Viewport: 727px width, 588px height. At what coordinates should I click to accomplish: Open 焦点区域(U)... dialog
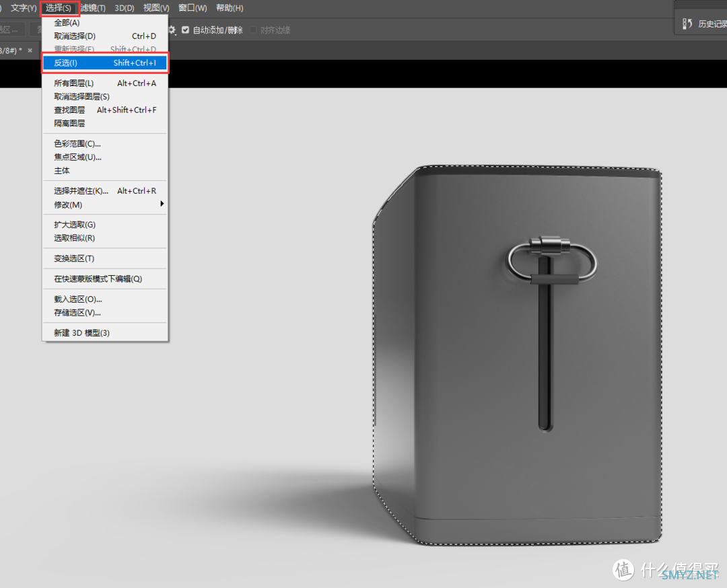point(105,157)
